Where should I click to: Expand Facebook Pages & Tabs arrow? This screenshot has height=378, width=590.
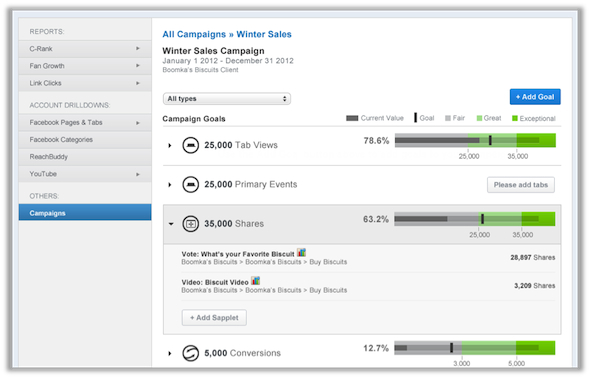click(x=138, y=123)
